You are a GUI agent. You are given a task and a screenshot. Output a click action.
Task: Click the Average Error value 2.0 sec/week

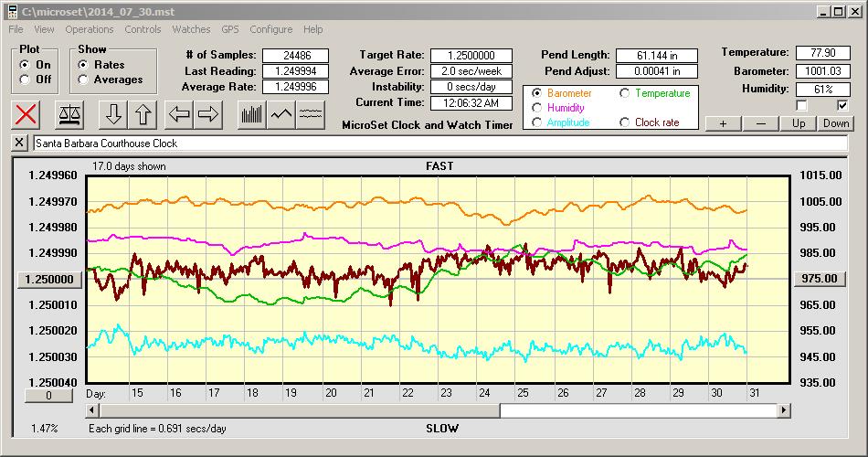[471, 71]
